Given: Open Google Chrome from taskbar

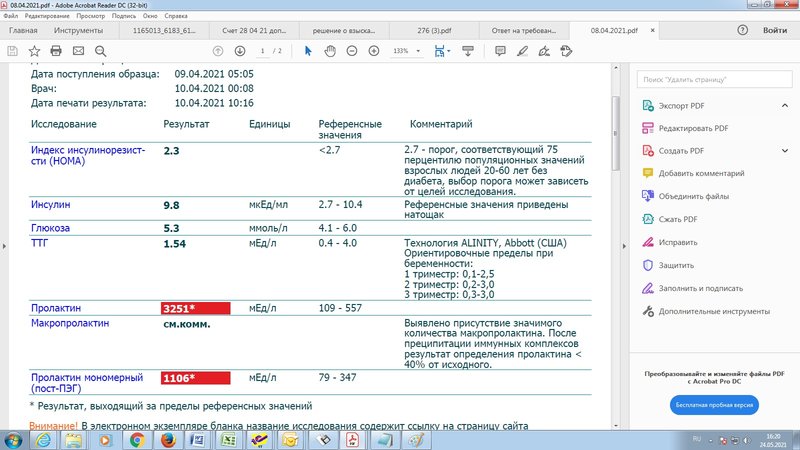Looking at the screenshot, I should [136, 440].
